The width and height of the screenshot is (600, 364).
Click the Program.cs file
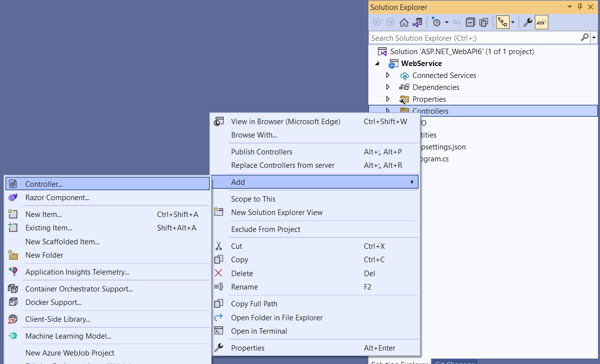pos(434,159)
